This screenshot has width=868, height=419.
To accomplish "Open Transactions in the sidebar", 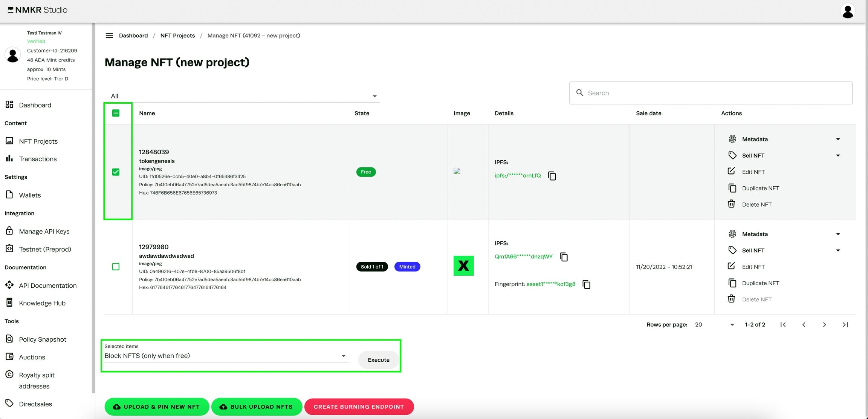I will coord(38,159).
